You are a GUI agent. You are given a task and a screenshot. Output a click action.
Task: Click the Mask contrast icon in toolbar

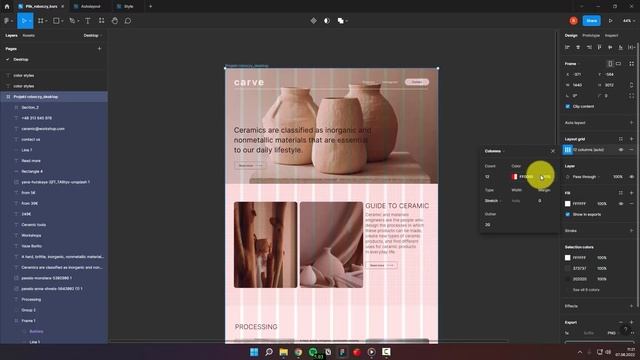point(327,21)
